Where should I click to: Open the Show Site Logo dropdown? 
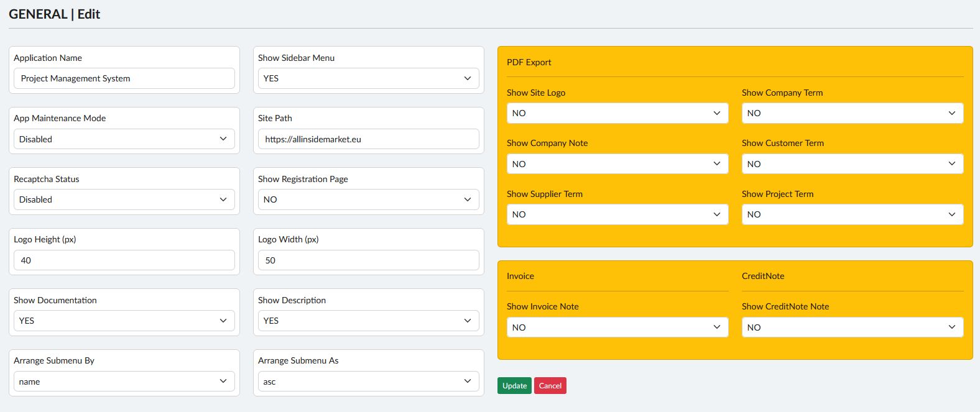(x=617, y=113)
